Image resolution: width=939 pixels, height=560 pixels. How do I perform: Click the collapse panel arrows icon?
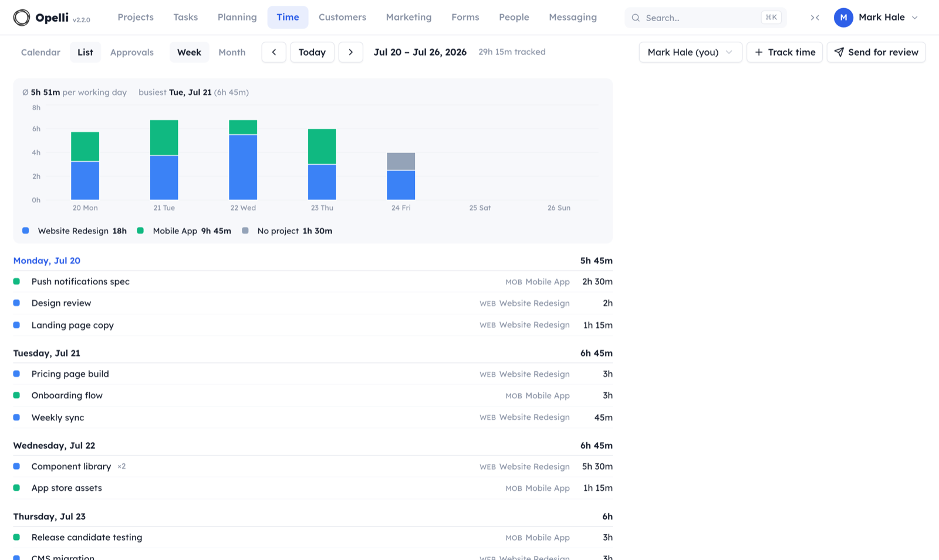[x=815, y=18]
